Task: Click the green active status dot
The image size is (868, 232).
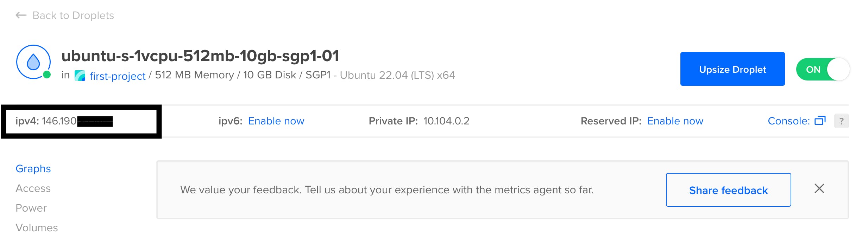Action: [47, 75]
